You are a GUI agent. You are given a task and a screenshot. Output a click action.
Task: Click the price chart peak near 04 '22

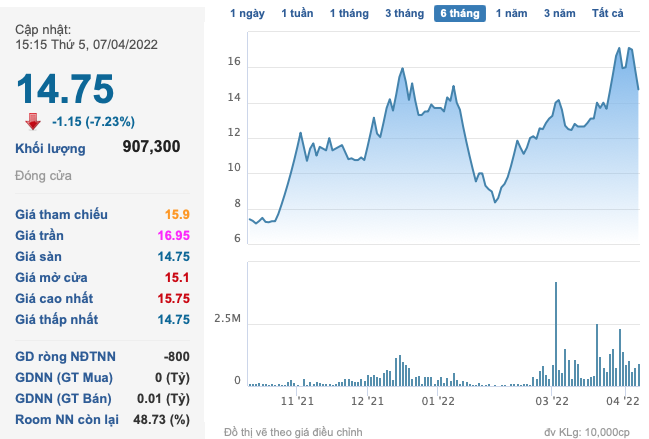tap(616, 47)
